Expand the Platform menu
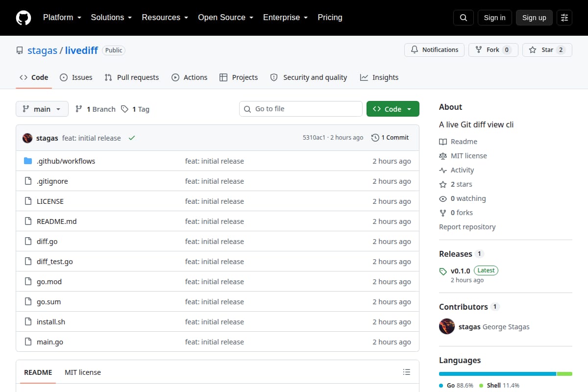The width and height of the screenshot is (588, 392). pos(62,18)
